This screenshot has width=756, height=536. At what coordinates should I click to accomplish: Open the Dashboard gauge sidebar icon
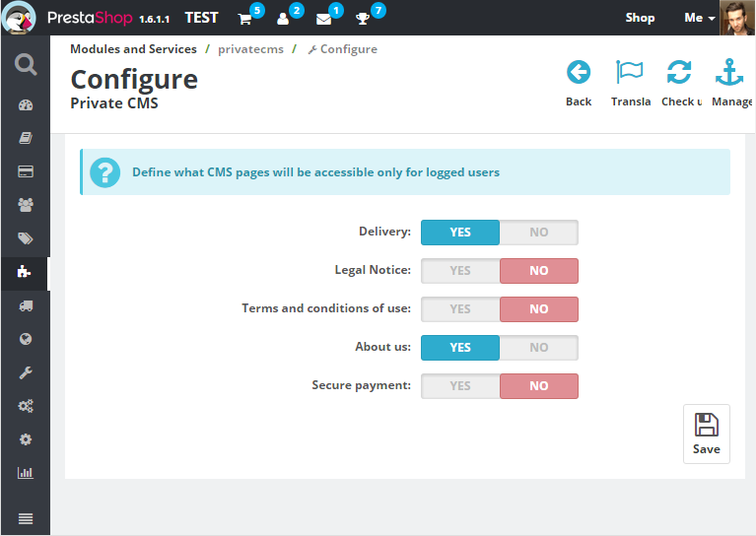point(26,105)
